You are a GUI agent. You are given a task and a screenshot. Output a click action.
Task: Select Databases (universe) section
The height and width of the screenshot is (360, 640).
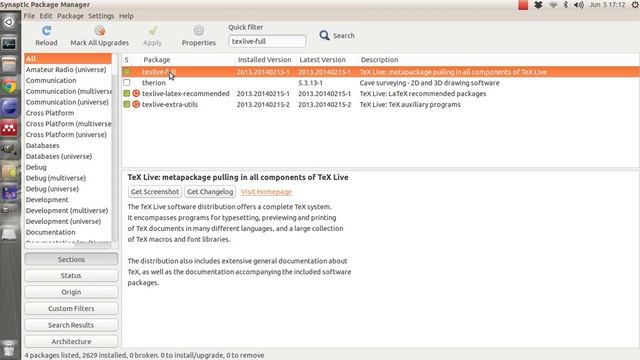68,156
